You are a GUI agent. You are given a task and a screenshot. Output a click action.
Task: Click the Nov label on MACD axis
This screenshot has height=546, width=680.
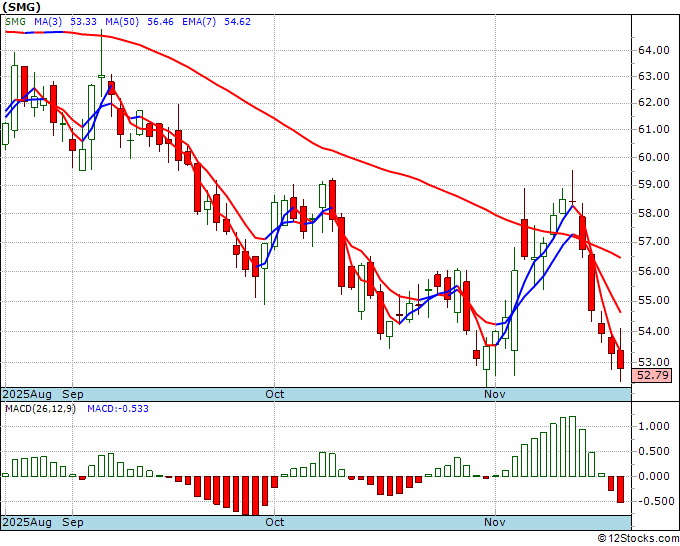coord(495,522)
